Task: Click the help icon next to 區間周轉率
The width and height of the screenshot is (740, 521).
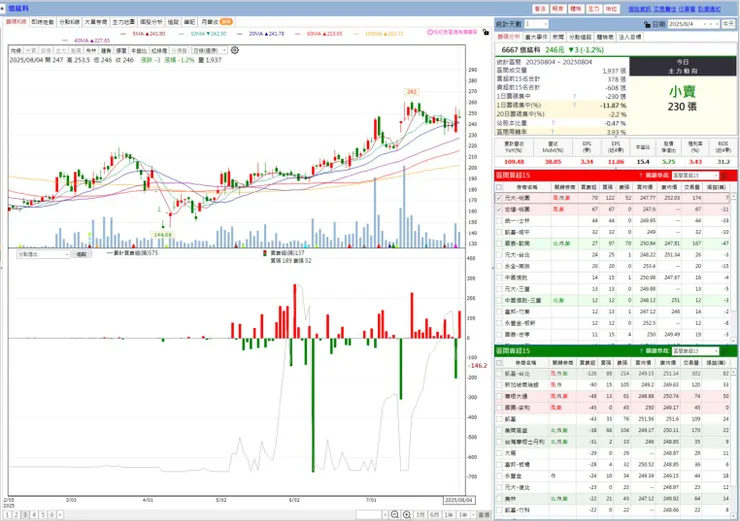Action: pyautogui.click(x=553, y=132)
